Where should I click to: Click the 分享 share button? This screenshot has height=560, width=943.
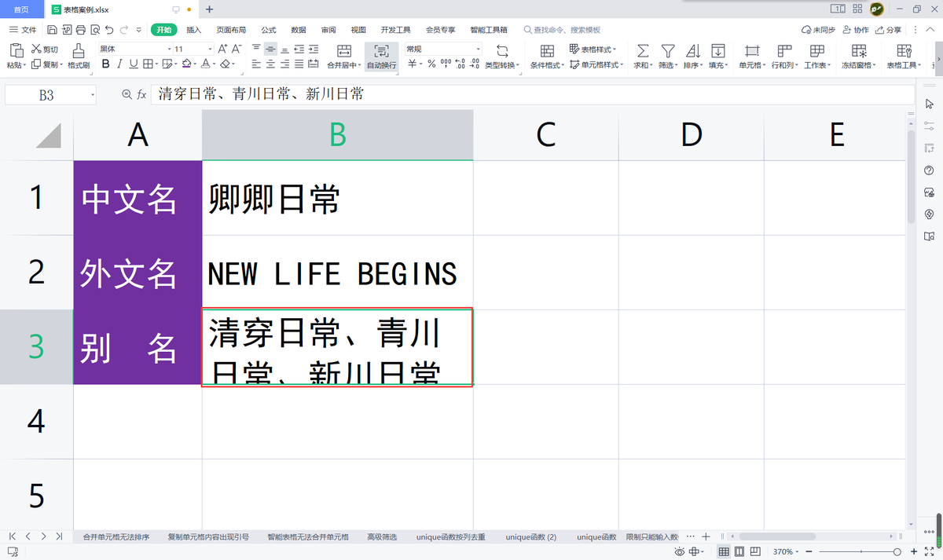(888, 30)
